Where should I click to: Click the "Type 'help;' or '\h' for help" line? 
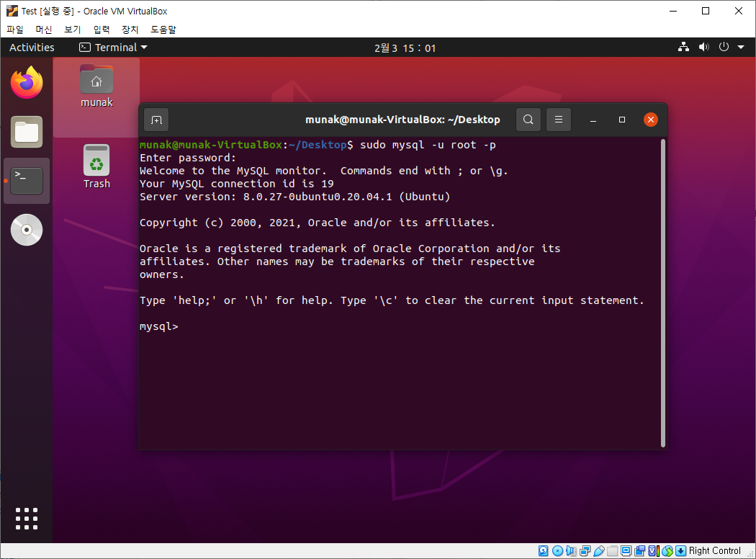(392, 300)
